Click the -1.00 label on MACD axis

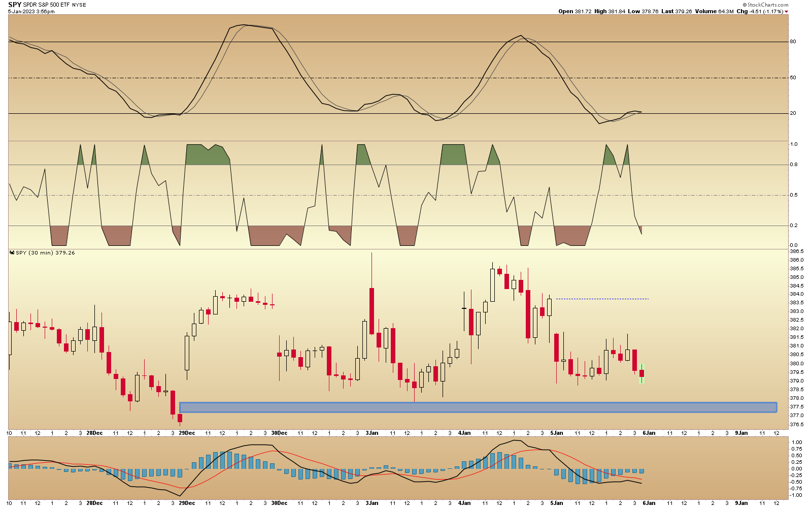coord(796,495)
